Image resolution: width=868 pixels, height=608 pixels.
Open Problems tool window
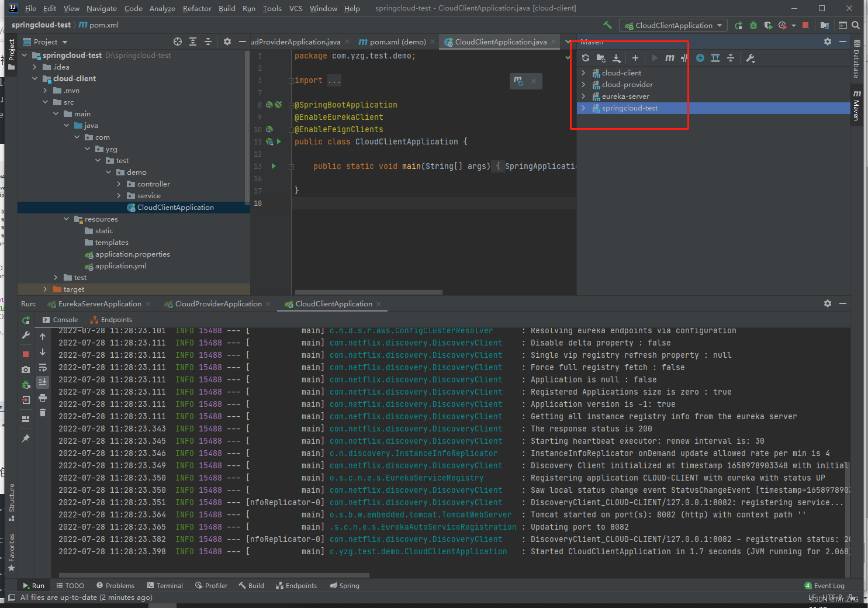(x=115, y=585)
